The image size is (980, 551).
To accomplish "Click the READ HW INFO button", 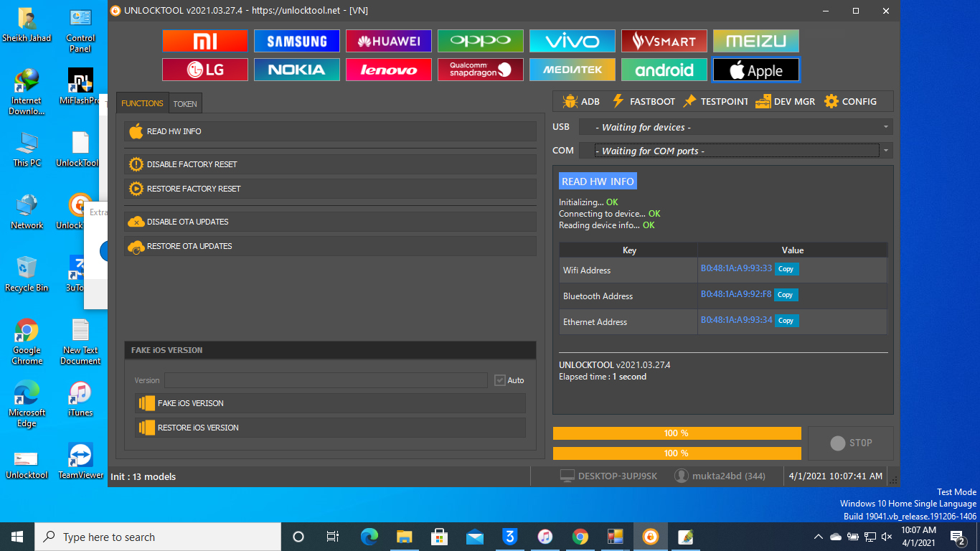I will (330, 131).
